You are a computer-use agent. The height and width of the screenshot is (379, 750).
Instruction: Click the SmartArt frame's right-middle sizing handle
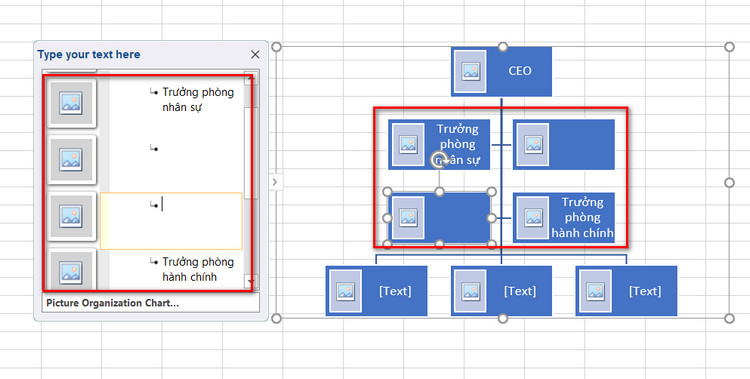coord(729,183)
